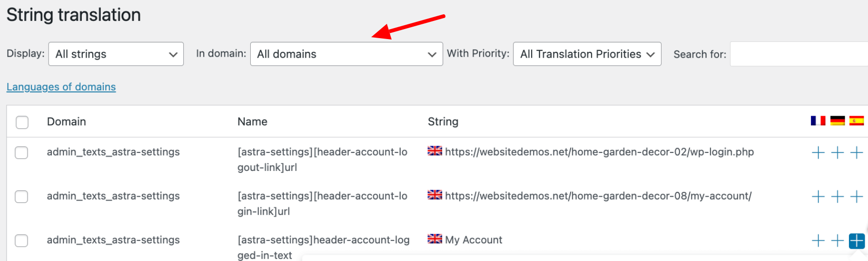Add French translation for logout-link URL string
Screen dimensions: 868x261
pos(818,152)
